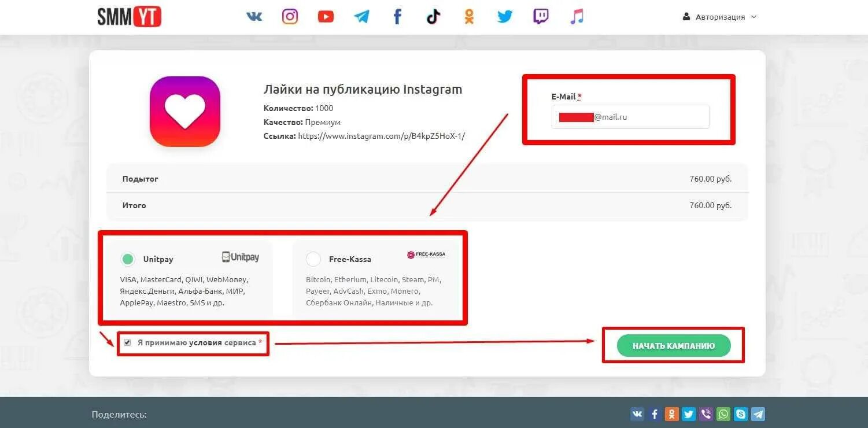Open the 'условия сервиса' terms link
The width and height of the screenshot is (868, 428).
pos(223,342)
